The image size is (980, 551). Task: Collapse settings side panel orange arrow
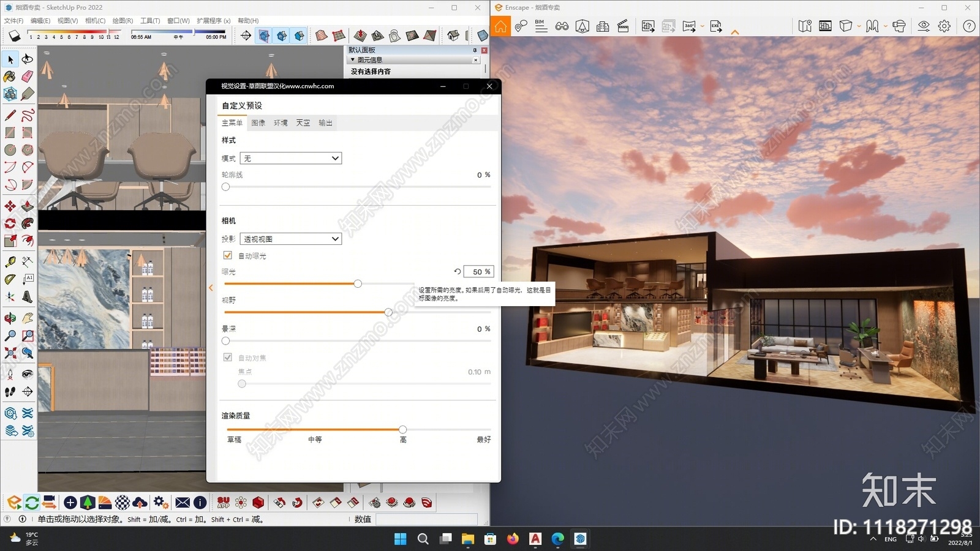[x=211, y=288]
